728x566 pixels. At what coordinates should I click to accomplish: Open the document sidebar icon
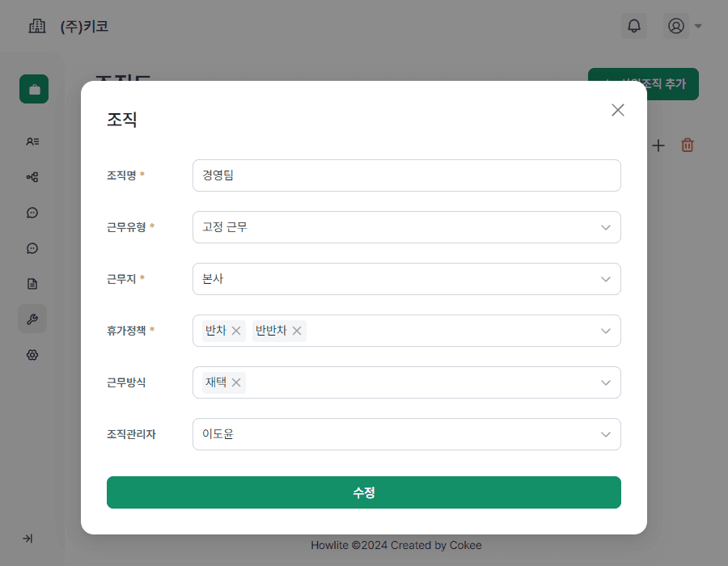point(32,283)
